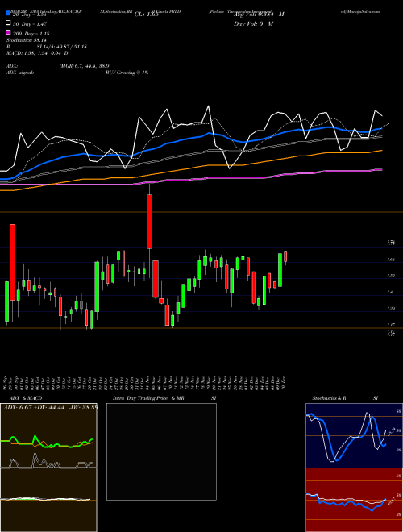Click the 'Avg Vol: 0.384 M' label
The height and width of the screenshot is (532, 403).
click(x=259, y=15)
